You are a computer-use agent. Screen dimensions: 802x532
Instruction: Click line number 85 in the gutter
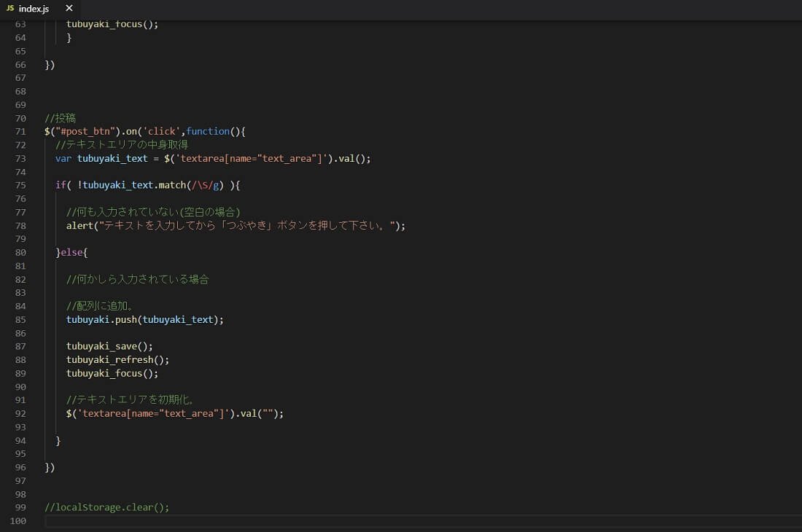tap(20, 319)
